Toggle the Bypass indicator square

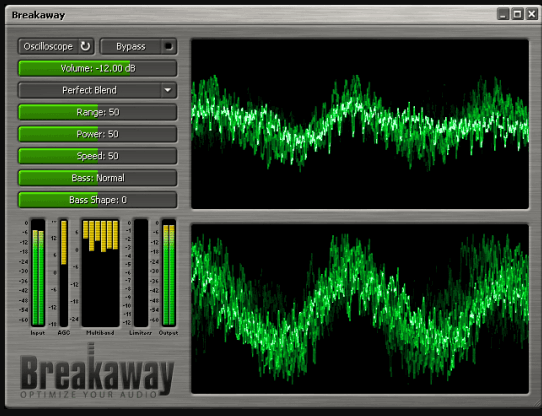(168, 46)
